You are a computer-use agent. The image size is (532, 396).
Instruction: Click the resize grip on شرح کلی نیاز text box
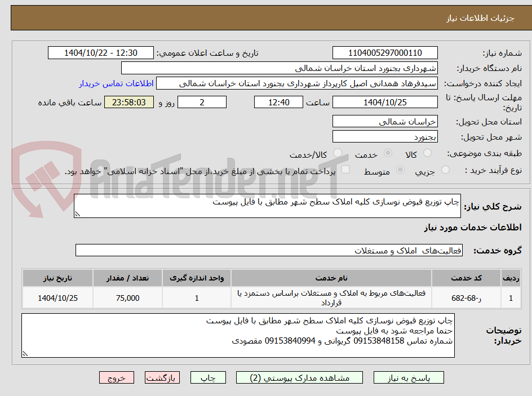[77, 213]
